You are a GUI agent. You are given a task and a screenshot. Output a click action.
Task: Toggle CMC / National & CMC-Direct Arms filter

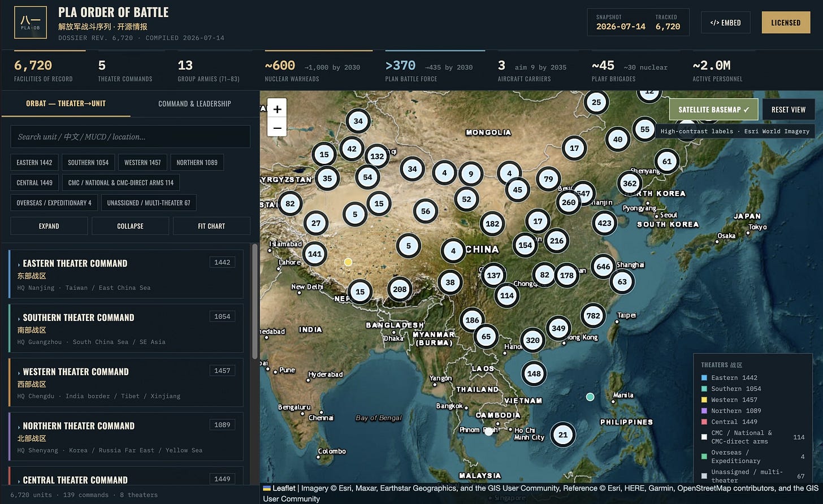121,183
